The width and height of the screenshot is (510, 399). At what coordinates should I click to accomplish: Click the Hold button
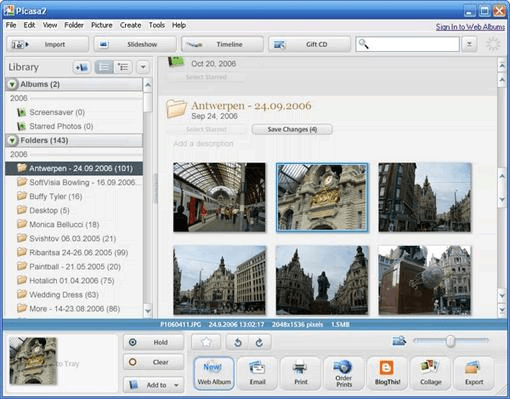point(153,342)
